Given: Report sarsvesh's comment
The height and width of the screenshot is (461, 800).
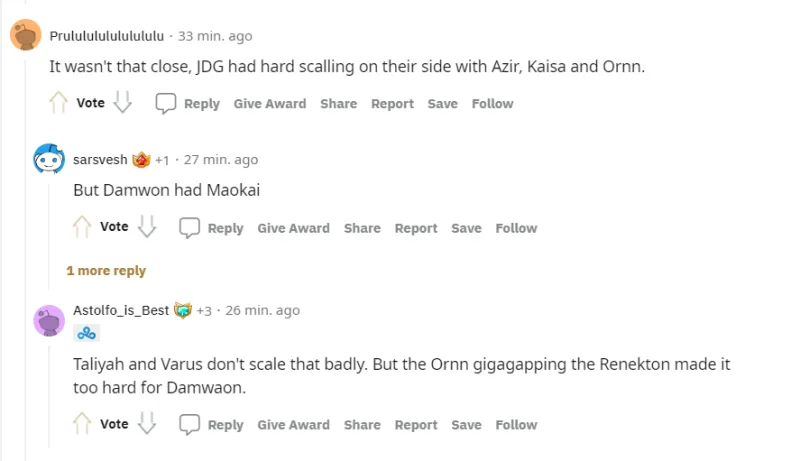Looking at the screenshot, I should click(x=416, y=228).
